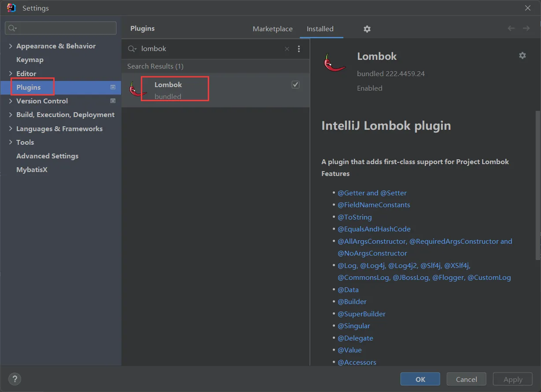Click the Cancel button
This screenshot has width=541, height=392.
466,379
